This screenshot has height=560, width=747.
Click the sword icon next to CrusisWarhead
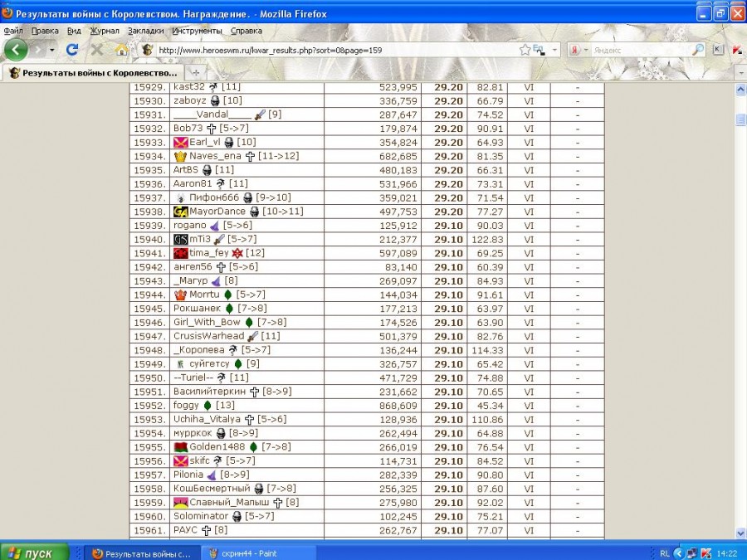pos(253,336)
